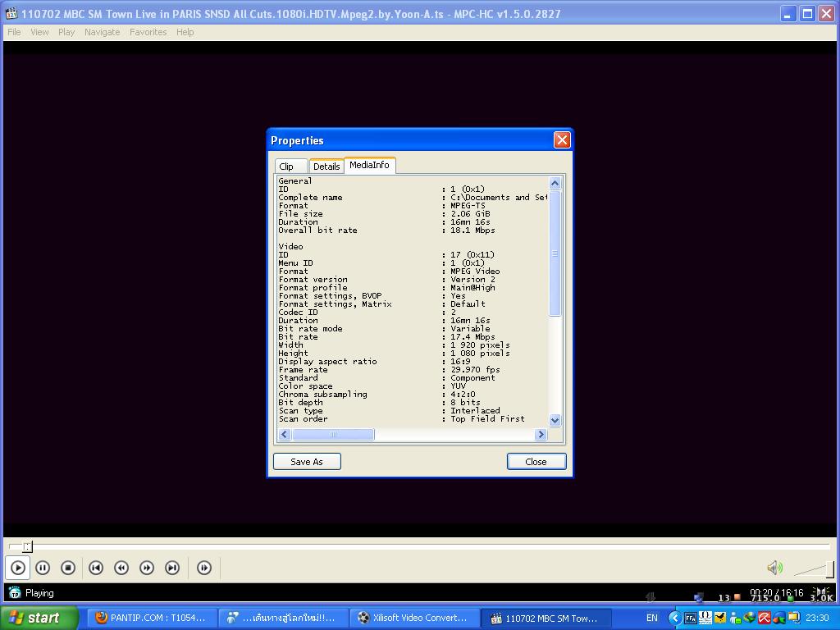Click the fast forward (increase speed) button
This screenshot has width=840, height=630.
(x=147, y=568)
